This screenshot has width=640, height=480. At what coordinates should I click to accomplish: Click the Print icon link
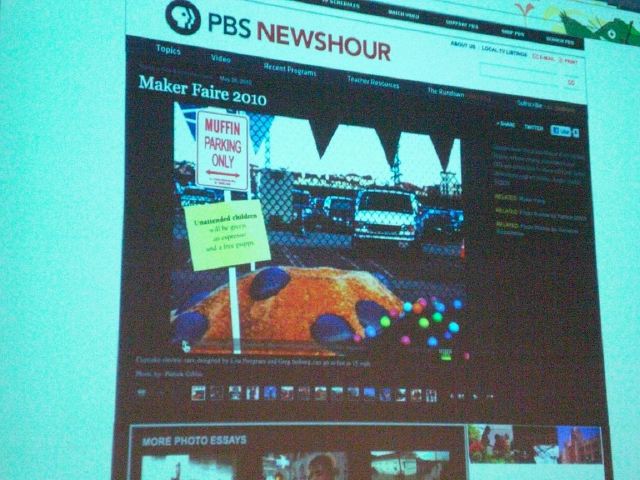point(569,61)
